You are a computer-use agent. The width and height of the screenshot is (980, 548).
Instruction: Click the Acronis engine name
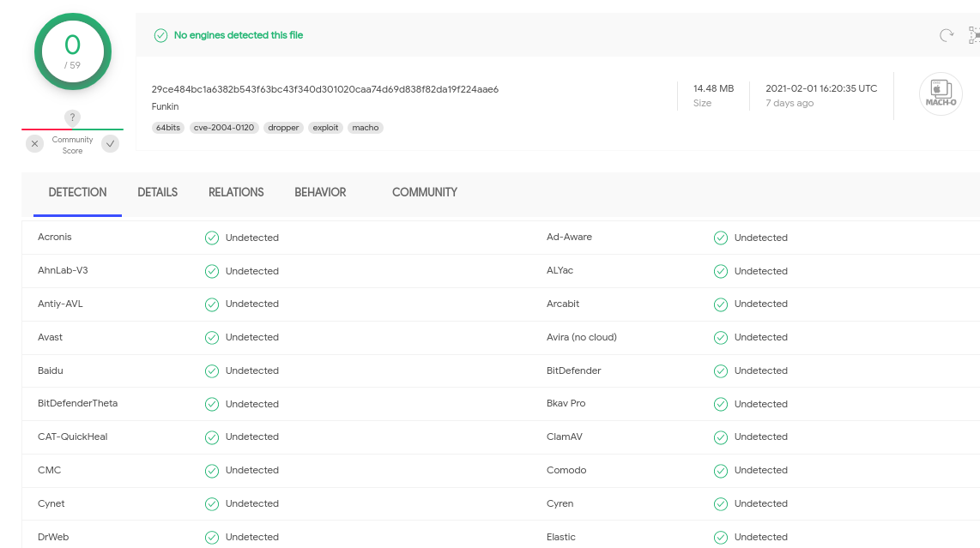[x=54, y=237]
